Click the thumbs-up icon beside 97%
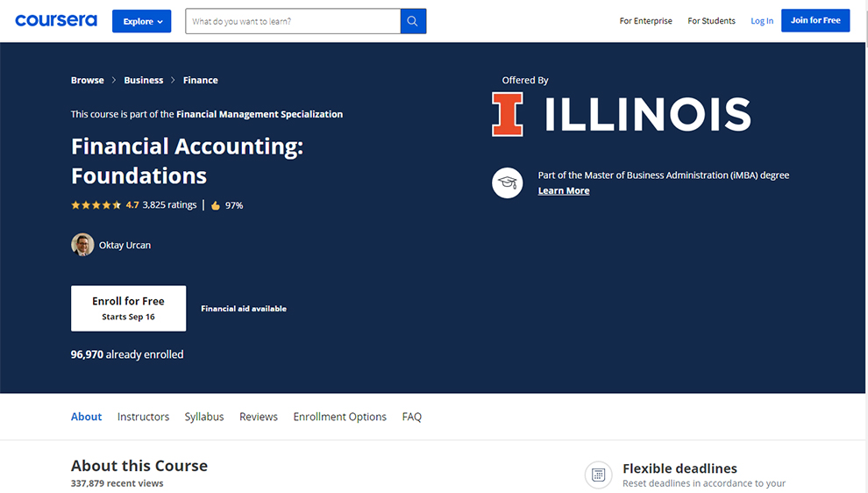Screen dimensions: 868x493 coord(216,205)
